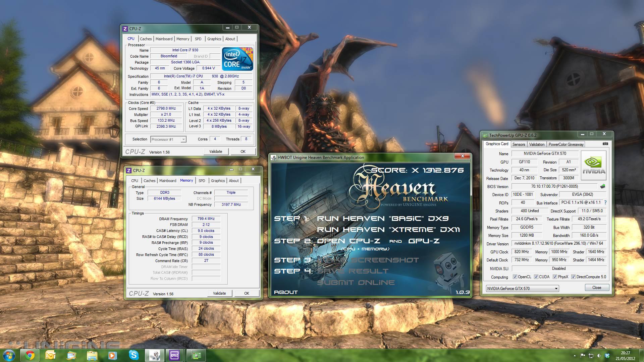
Task: Open Google Chrome from the taskbar
Action: [x=30, y=355]
